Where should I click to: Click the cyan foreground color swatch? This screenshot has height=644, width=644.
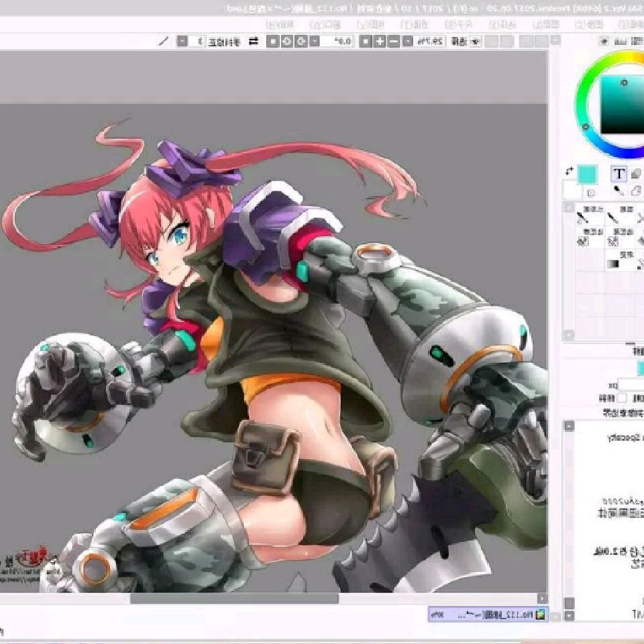click(x=587, y=174)
